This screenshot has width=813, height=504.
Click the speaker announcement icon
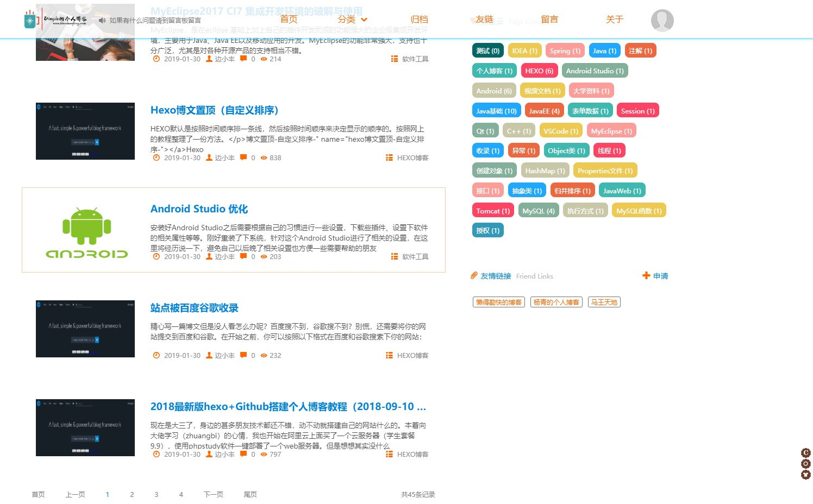[x=102, y=20]
